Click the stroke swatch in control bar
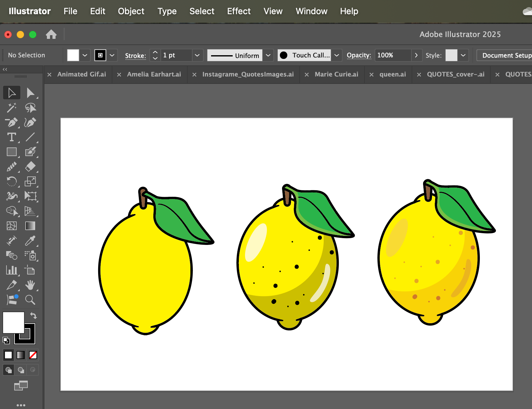This screenshot has width=532, height=409. tap(100, 55)
